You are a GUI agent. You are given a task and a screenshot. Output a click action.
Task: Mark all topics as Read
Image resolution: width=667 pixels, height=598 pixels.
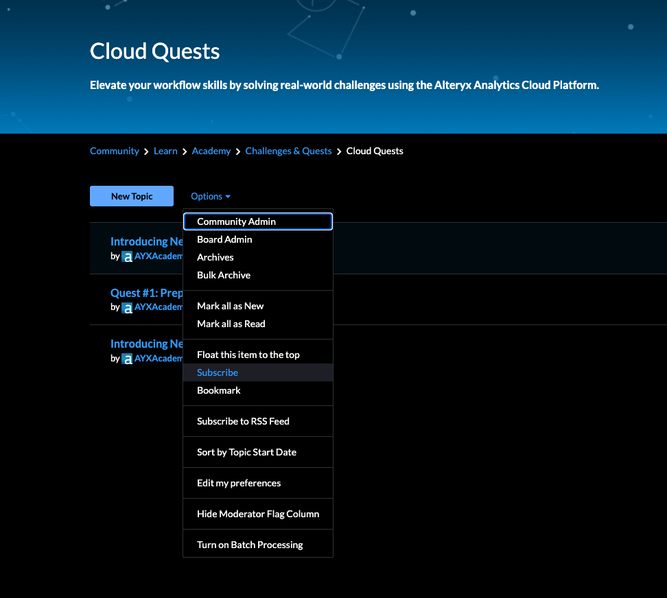tap(231, 324)
